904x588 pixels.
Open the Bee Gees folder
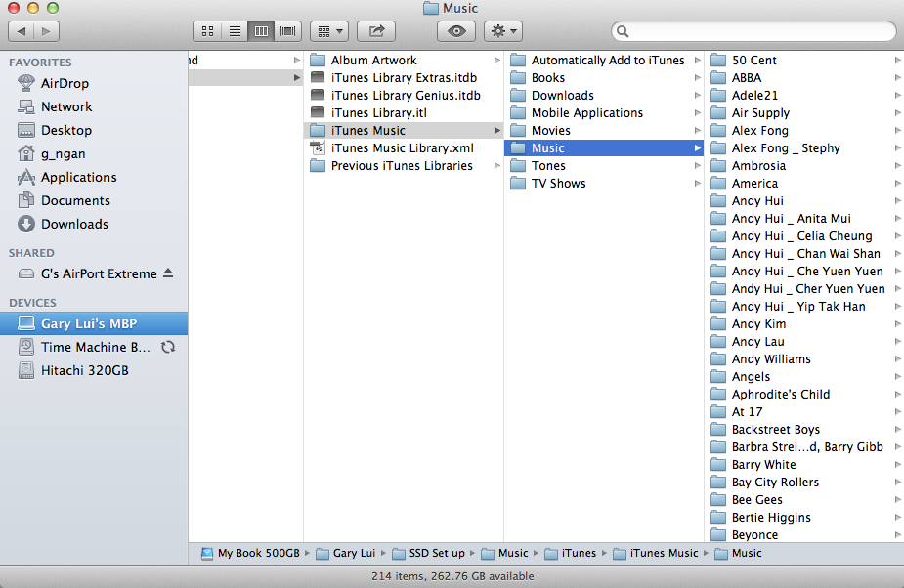point(804,500)
